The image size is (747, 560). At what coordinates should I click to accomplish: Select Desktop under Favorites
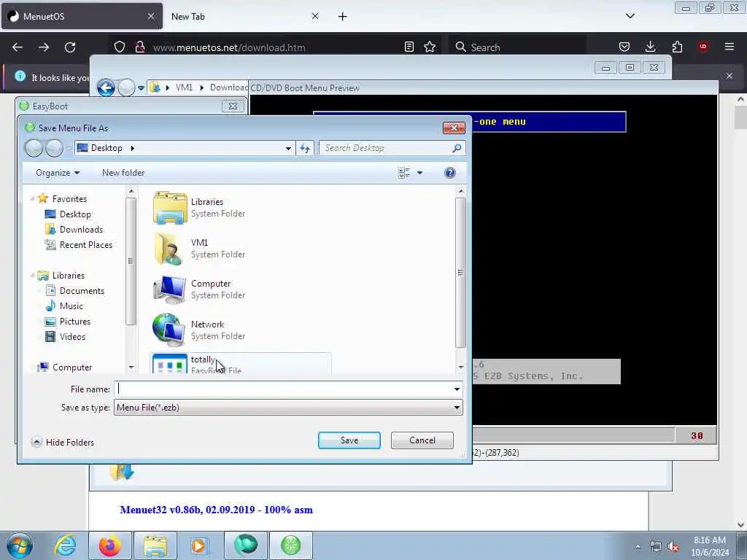75,214
